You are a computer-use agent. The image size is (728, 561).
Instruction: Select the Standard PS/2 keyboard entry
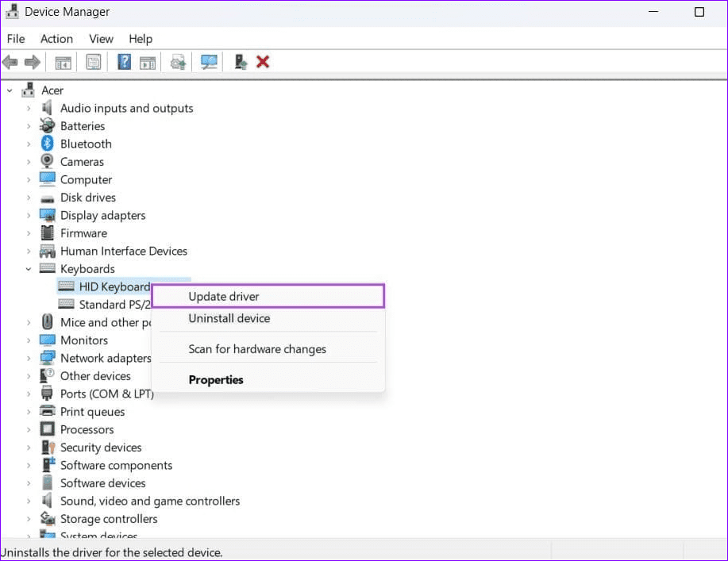114,305
